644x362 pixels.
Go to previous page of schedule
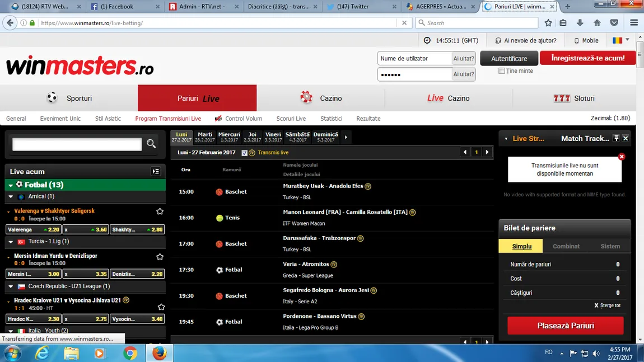(465, 152)
